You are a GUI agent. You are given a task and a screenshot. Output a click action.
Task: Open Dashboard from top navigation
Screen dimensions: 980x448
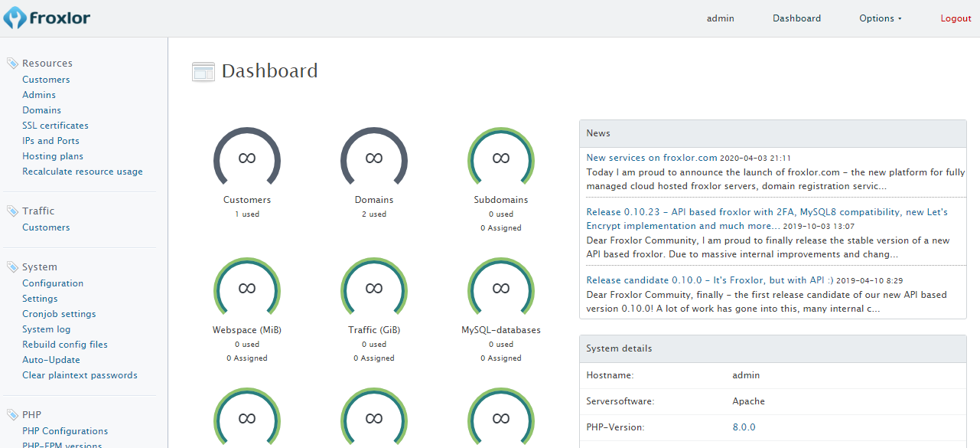point(796,18)
